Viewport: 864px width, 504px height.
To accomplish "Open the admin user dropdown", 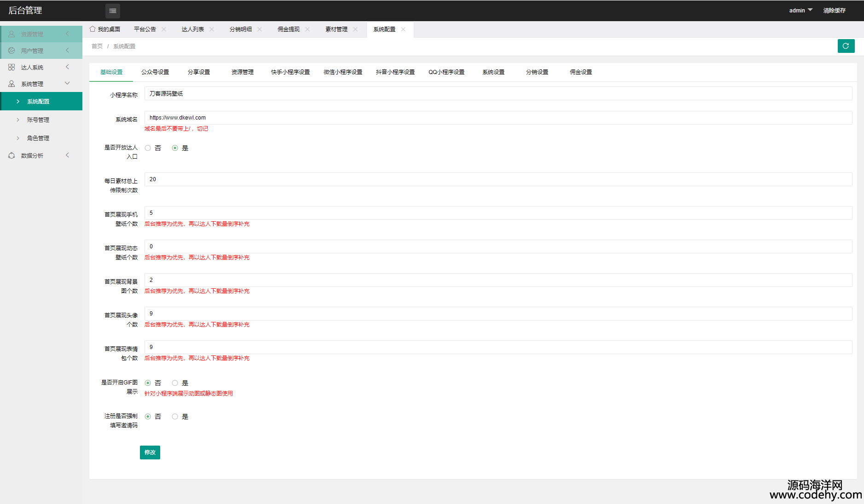I will click(x=801, y=10).
